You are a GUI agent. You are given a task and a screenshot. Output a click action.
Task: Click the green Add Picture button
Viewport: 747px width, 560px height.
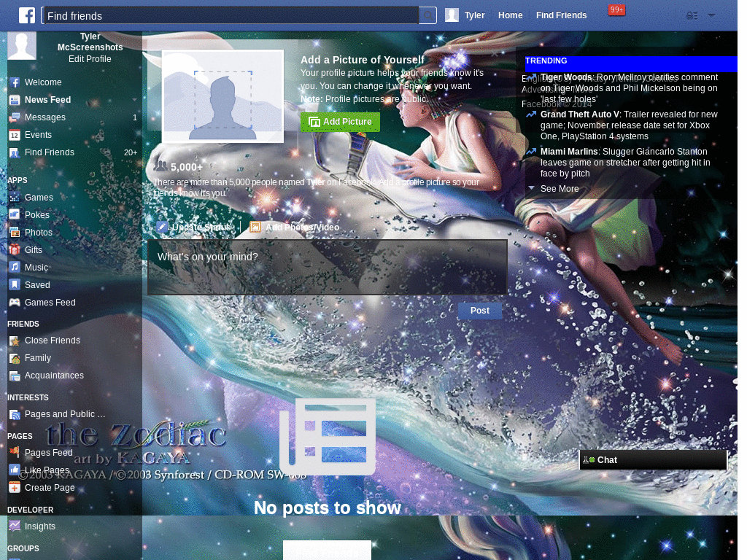(340, 122)
